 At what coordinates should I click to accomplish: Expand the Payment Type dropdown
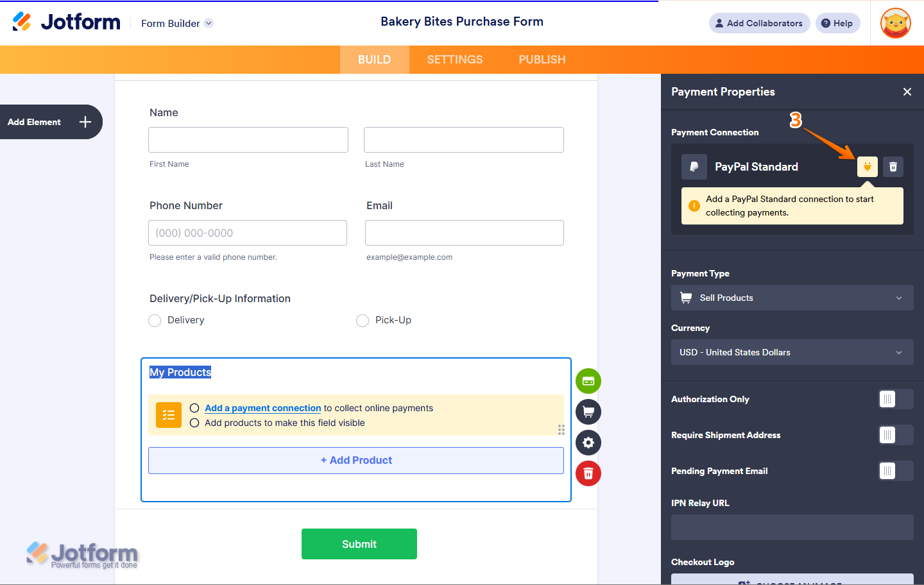pos(792,298)
